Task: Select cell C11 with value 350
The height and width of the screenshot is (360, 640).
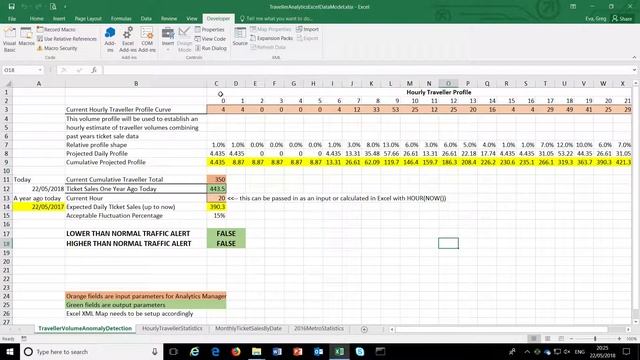Action: click(216, 179)
